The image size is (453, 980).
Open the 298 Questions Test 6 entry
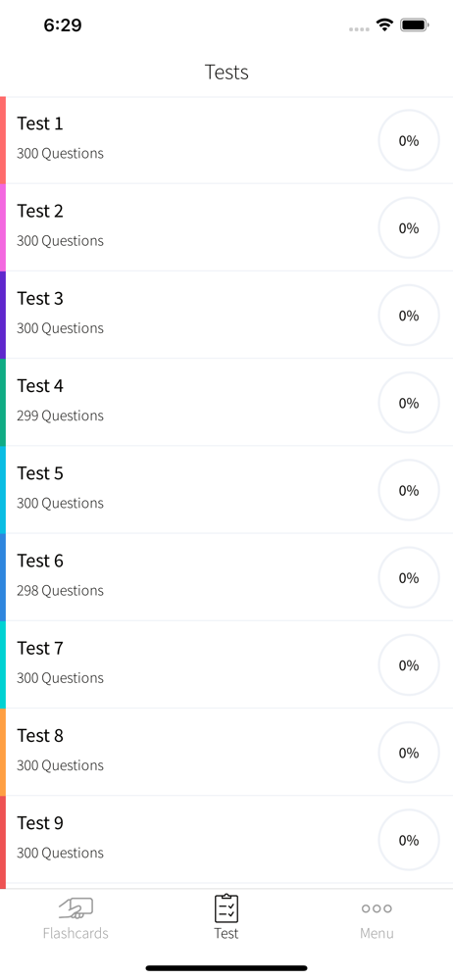[226, 577]
